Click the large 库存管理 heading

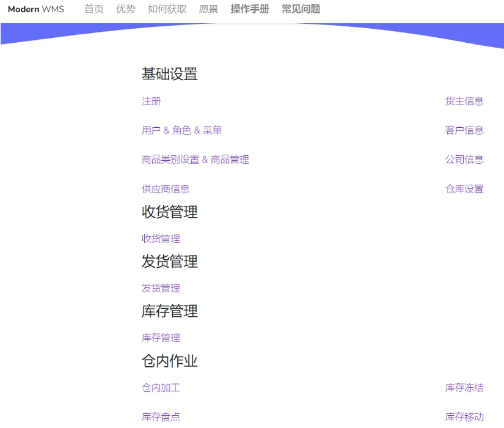pos(169,311)
